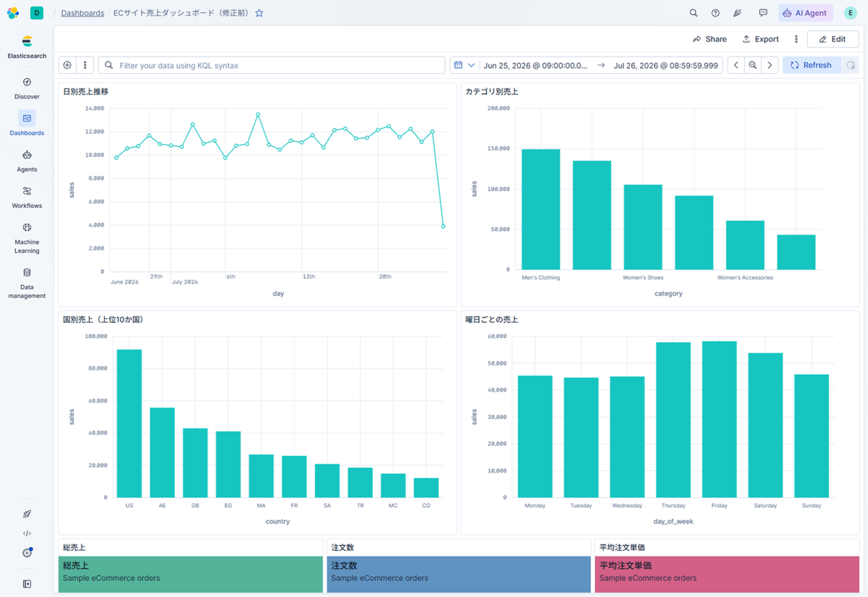Open Workflows in the sidebar
The image size is (868, 597).
click(x=27, y=197)
